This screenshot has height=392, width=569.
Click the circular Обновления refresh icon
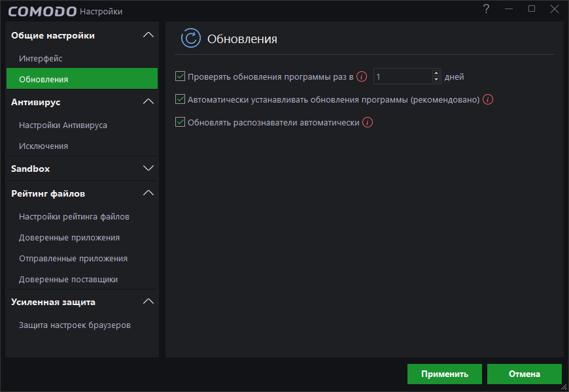point(190,39)
